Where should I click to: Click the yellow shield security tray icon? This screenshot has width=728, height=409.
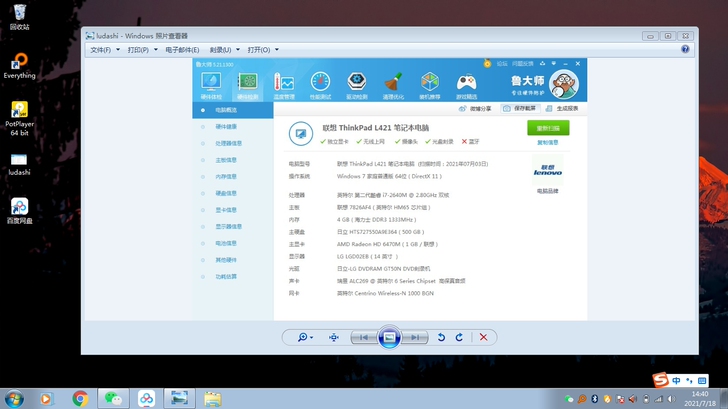607,399
